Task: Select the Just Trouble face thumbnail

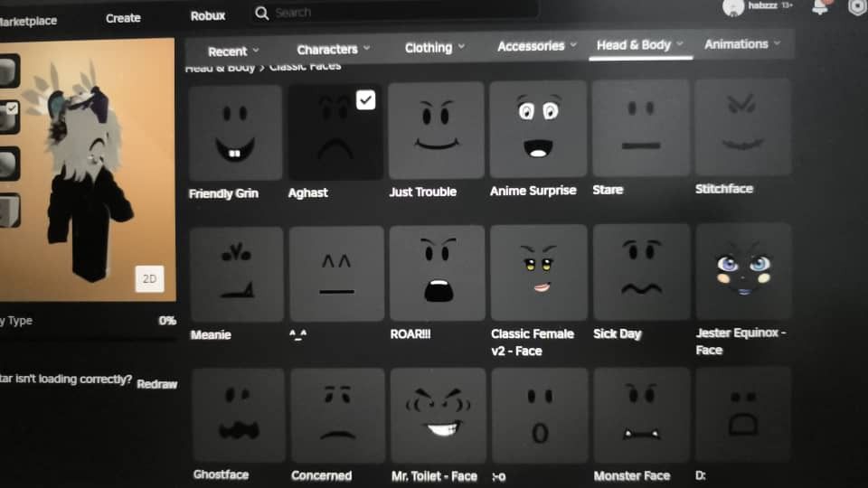Action: point(436,130)
